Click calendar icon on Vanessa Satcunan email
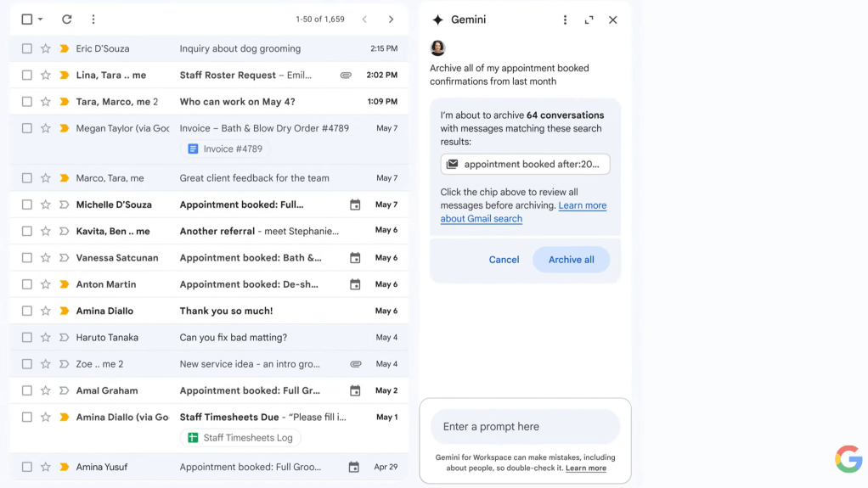The height and width of the screenshot is (488, 868). pyautogui.click(x=355, y=258)
